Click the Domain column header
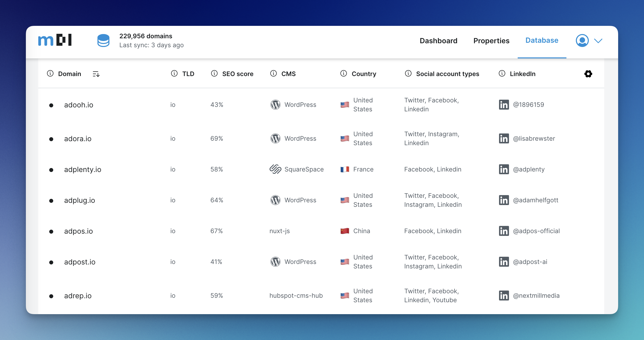Screen dimensions: 644x340 click(x=70, y=74)
